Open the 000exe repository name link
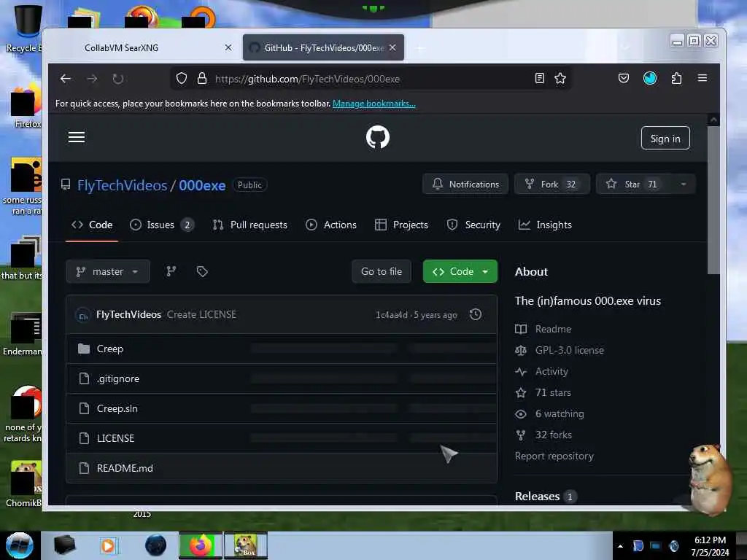This screenshot has height=560, width=747. click(203, 185)
